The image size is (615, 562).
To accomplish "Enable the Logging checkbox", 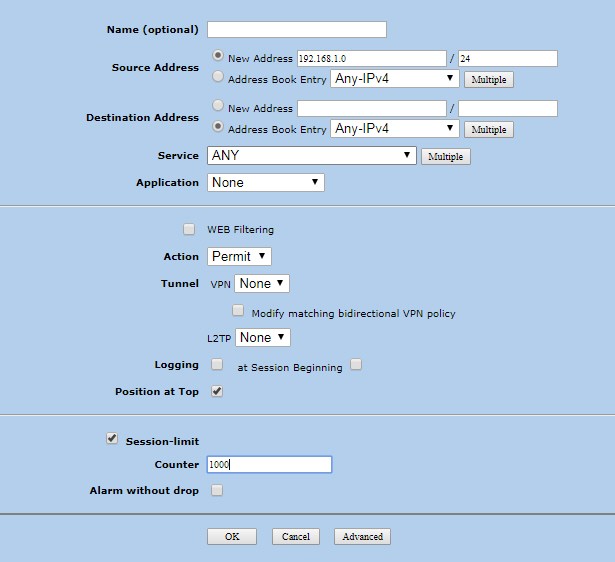I will pos(217,364).
